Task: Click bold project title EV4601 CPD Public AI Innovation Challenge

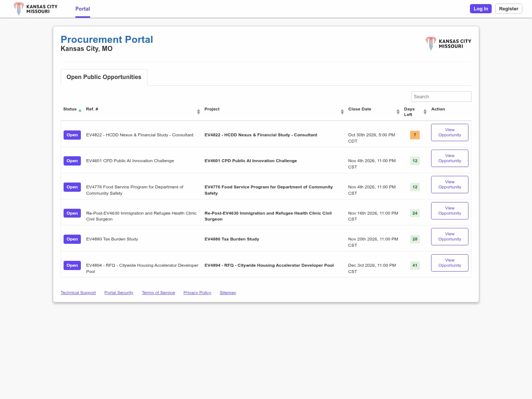Action: coord(251,161)
